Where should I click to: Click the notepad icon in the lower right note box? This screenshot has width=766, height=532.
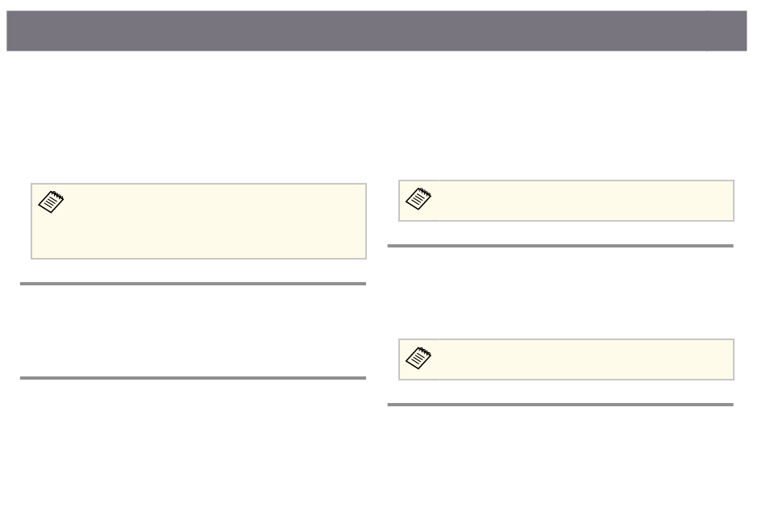pyautogui.click(x=418, y=358)
